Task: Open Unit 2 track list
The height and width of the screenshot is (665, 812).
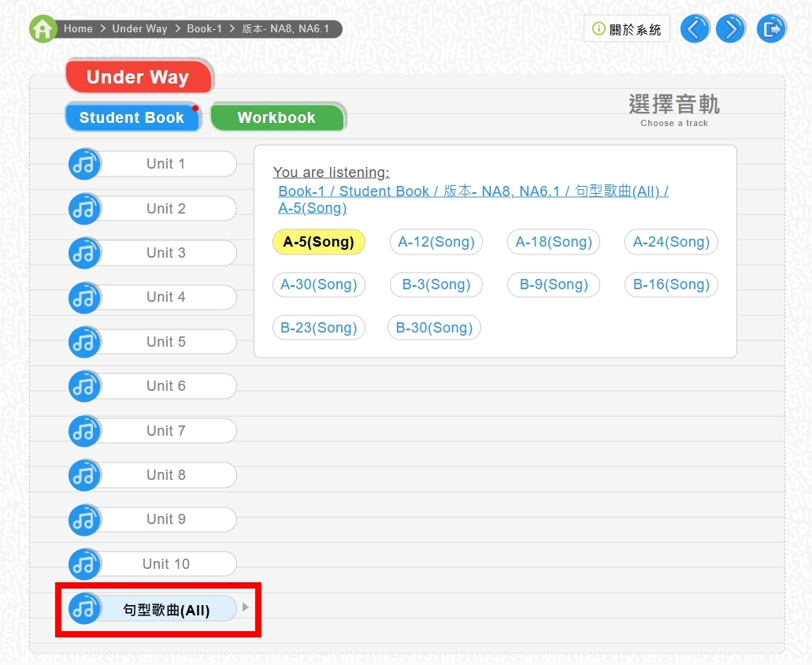Action: click(165, 209)
